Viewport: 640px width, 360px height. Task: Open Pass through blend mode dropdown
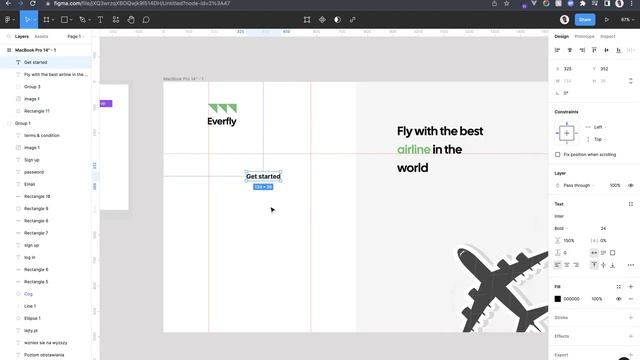coord(579,186)
